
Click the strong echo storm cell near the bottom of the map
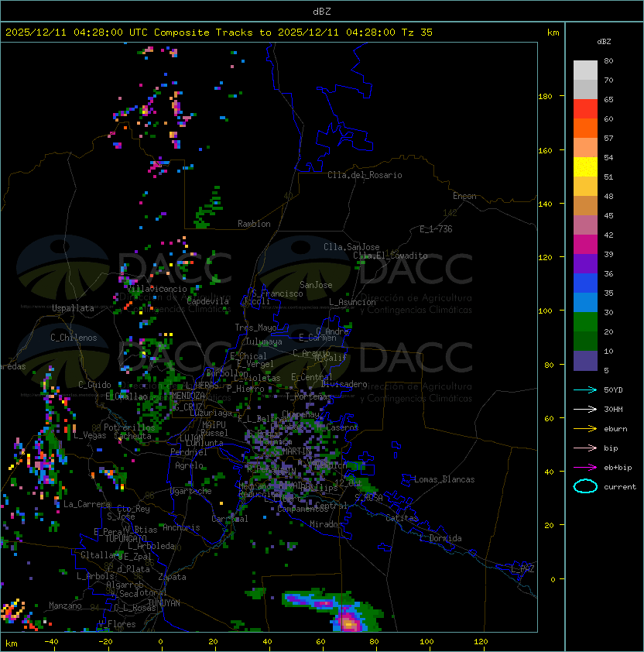tap(348, 621)
